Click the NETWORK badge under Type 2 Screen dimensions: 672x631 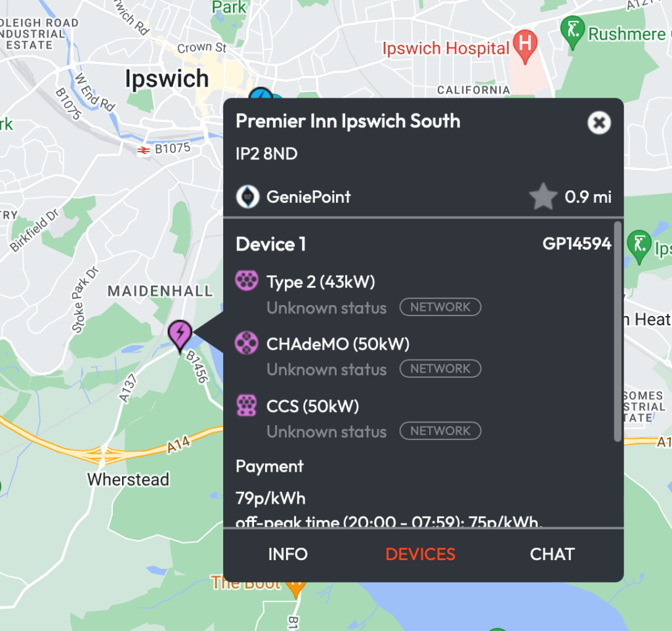tap(440, 307)
